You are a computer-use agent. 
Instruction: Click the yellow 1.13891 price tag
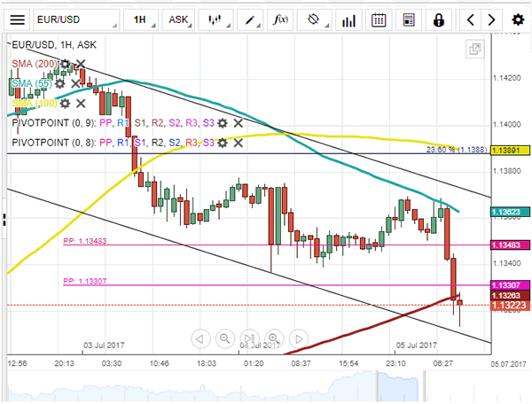511,150
